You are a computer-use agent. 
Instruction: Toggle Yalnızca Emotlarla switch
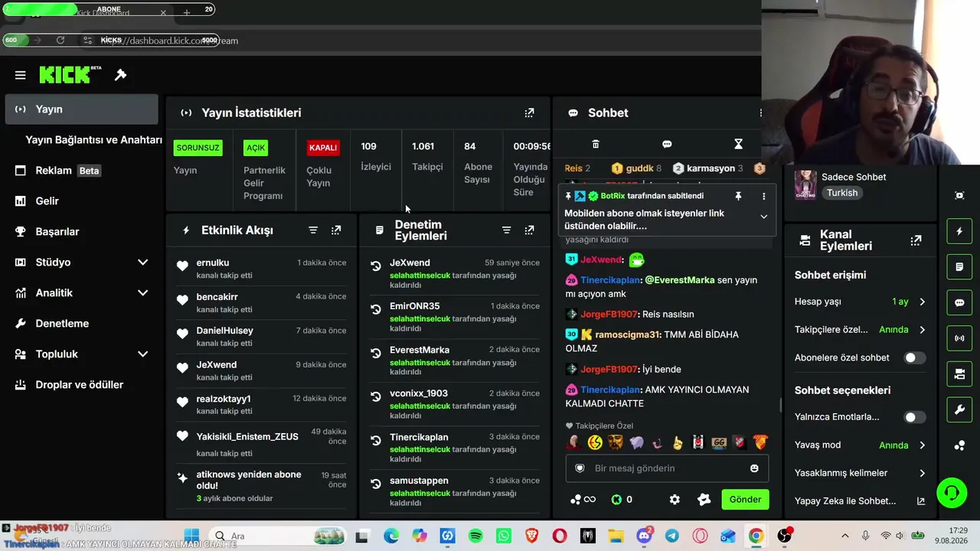point(914,417)
